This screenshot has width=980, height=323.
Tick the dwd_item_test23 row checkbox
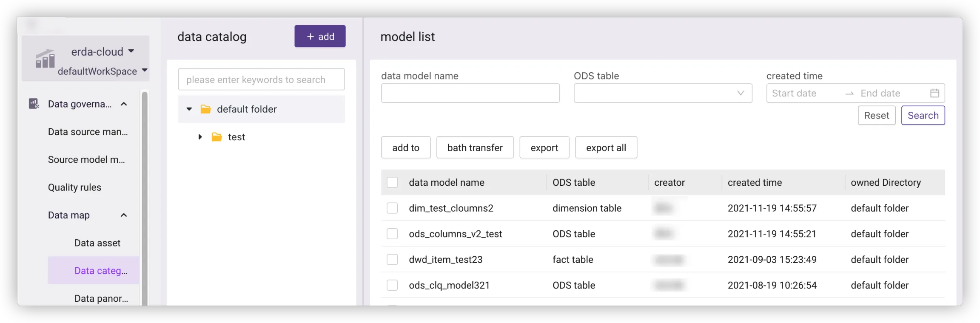tap(392, 260)
